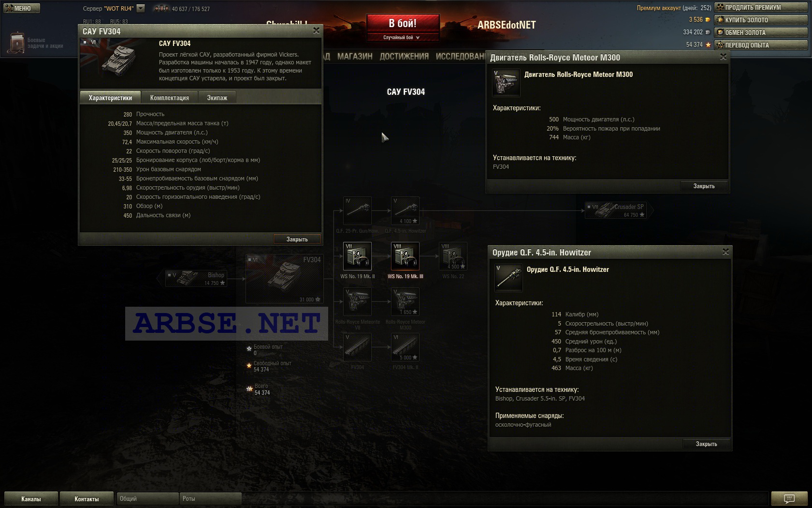Click the ARBSEdotNET player name
The height and width of the screenshot is (508, 812).
(x=507, y=25)
